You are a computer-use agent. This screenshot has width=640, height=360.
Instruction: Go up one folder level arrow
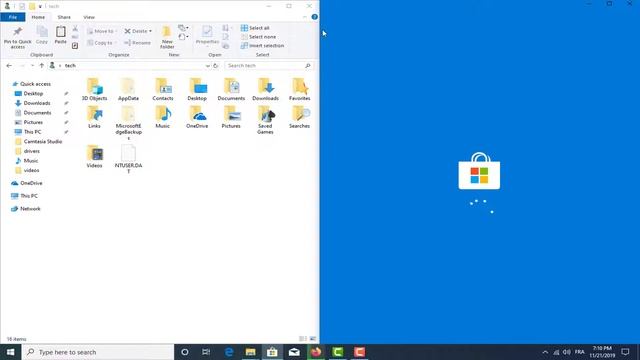coord(42,65)
